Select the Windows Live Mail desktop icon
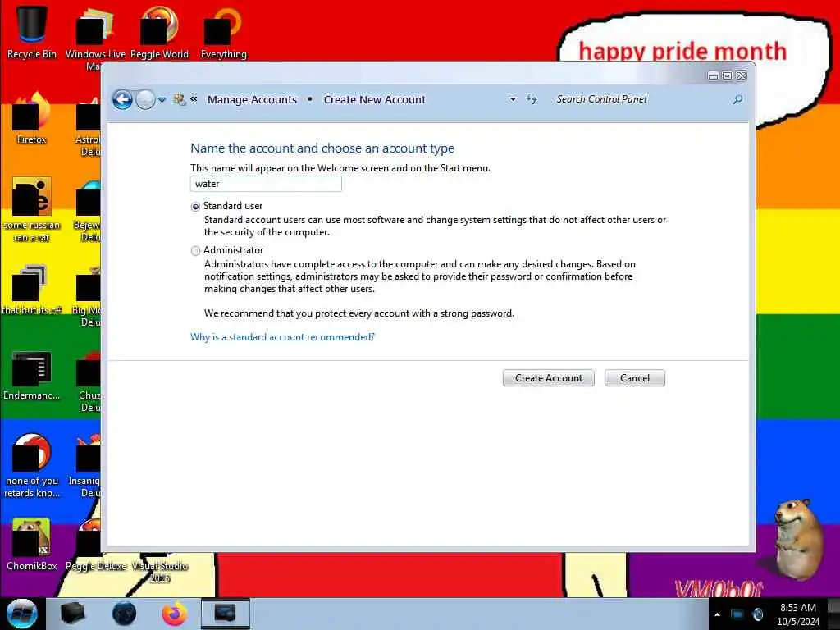Screen dimensions: 840x630 [95, 39]
